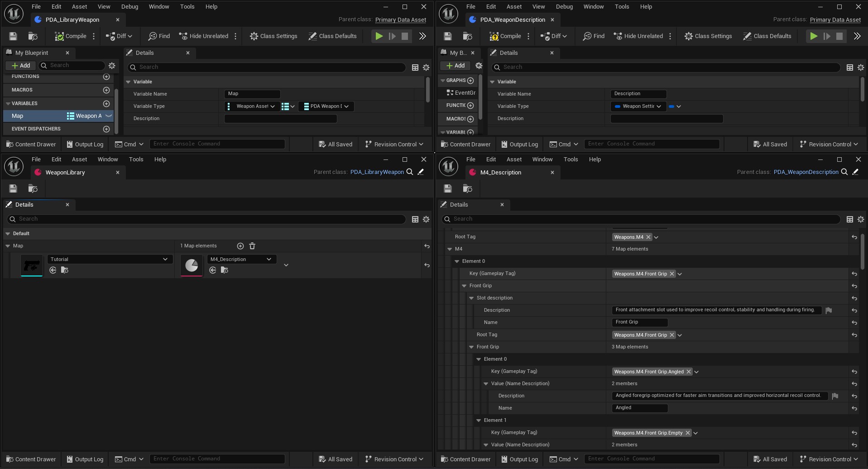Open the PDA_LibraryWeapon parent class in editor
868x469 pixels.
420,172
